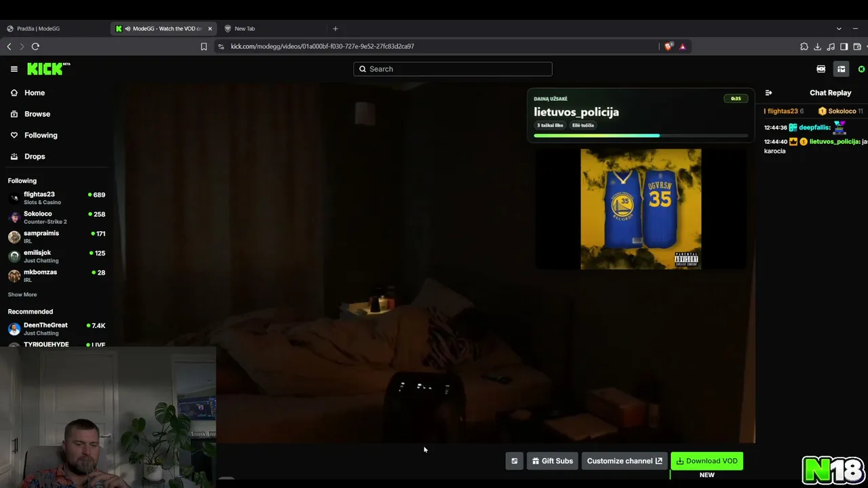868x488 pixels.
Task: Toggle the browser sidebar panel icon
Action: tap(844, 47)
